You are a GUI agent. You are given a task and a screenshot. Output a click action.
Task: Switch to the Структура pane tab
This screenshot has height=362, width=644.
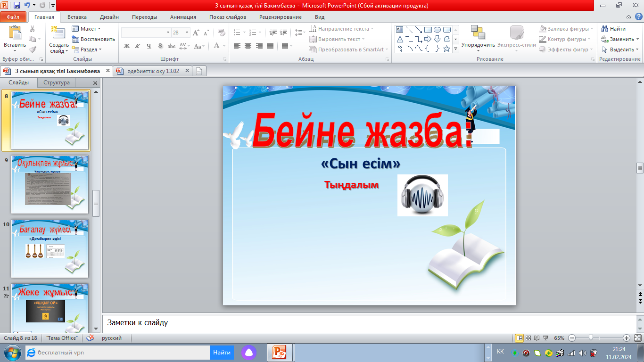click(57, 82)
